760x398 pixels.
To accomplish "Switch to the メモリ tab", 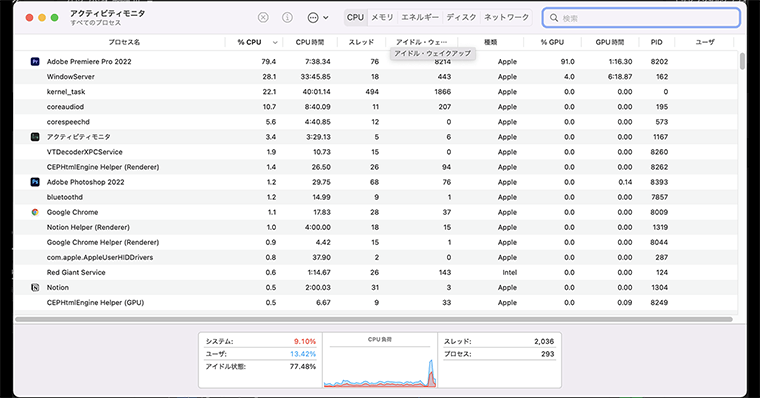I will click(x=382, y=17).
